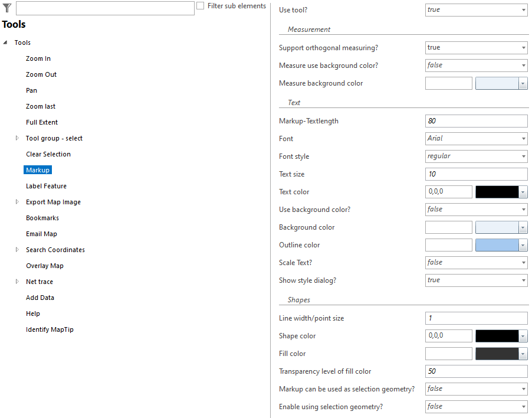Expand the Search Coordinates node
532x418 pixels.
17,249
